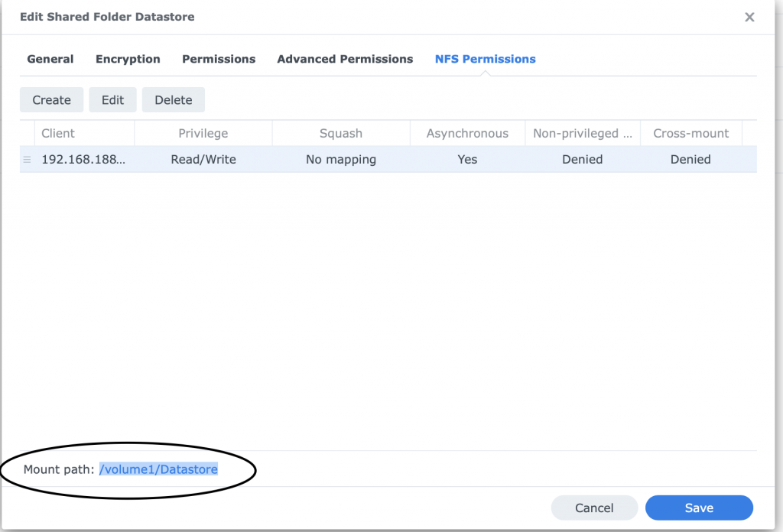The image size is (783, 532).
Task: Click the /volume1/Datastore mount path text
Action: 158,469
